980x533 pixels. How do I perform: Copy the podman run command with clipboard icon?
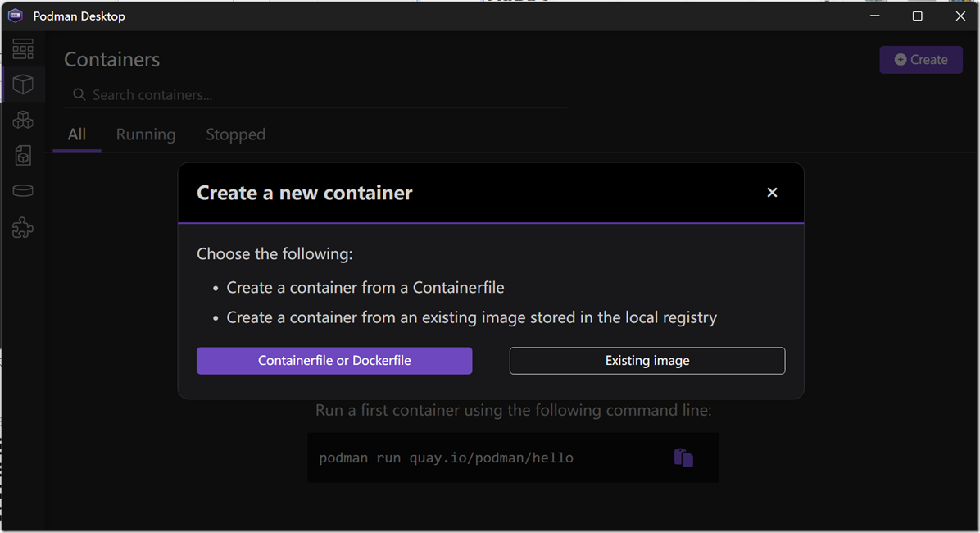(683, 458)
